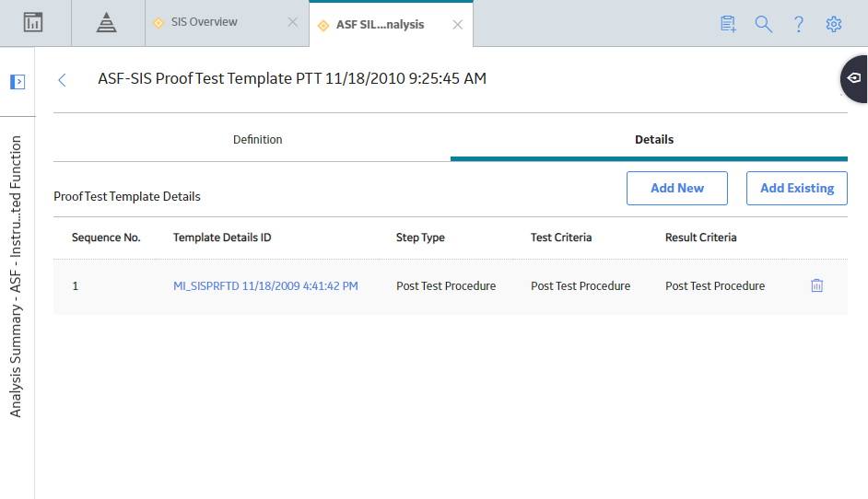868x499 pixels.
Task: Open the MI_SISPRFTD 11/18/2009 link
Action: (265, 286)
